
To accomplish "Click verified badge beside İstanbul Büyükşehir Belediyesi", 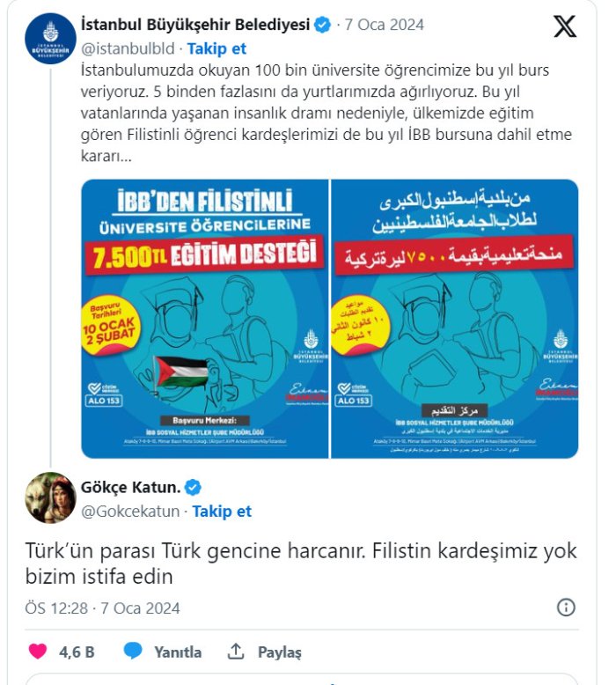I will [323, 26].
